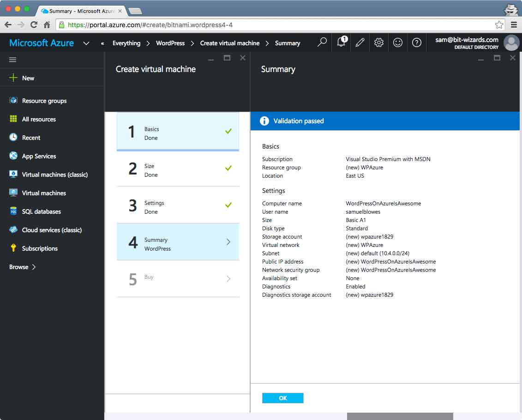Click the Validation passed banner

tap(385, 121)
